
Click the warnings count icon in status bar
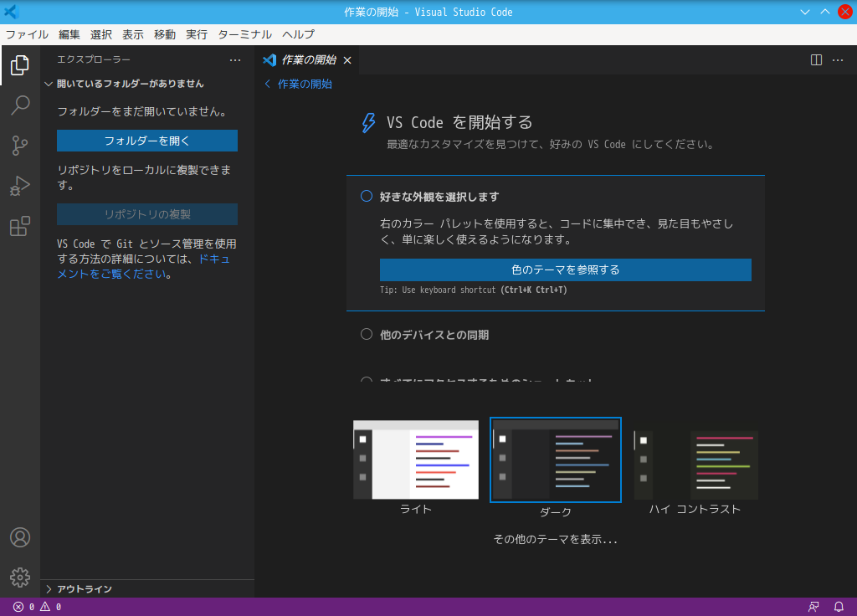45,607
